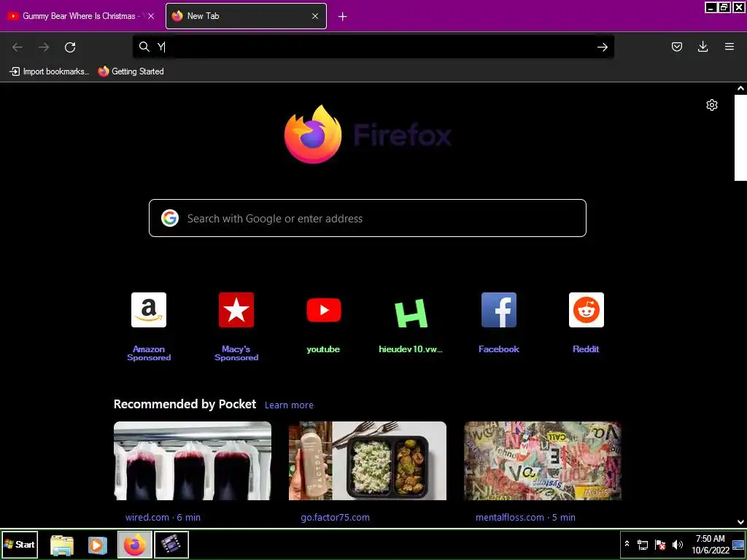The width and height of the screenshot is (747, 560).
Task: Open a new tab with plus button
Action: coord(342,17)
